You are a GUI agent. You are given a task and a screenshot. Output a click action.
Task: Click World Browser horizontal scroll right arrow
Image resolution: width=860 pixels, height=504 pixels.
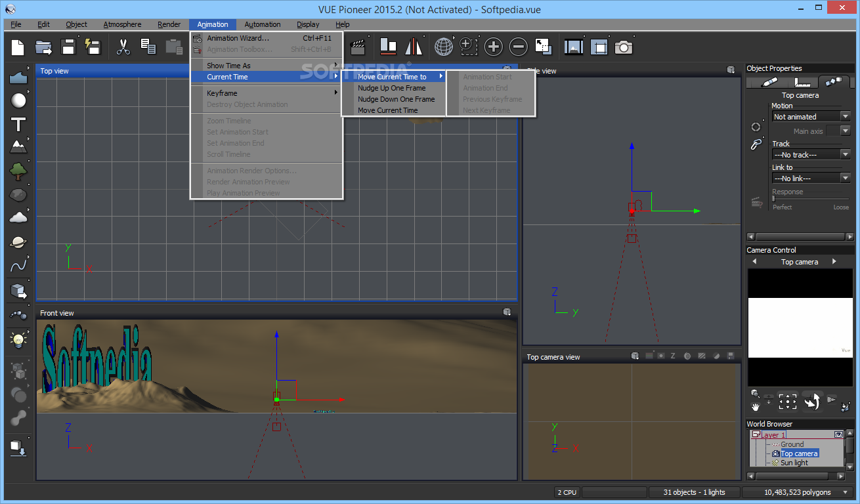[x=840, y=476]
